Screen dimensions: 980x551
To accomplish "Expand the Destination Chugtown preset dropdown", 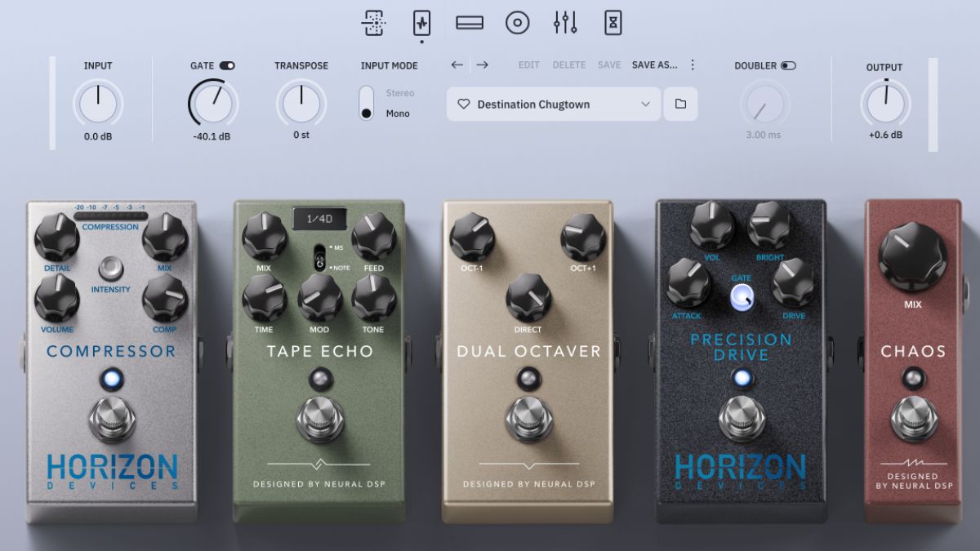I will (x=554, y=104).
